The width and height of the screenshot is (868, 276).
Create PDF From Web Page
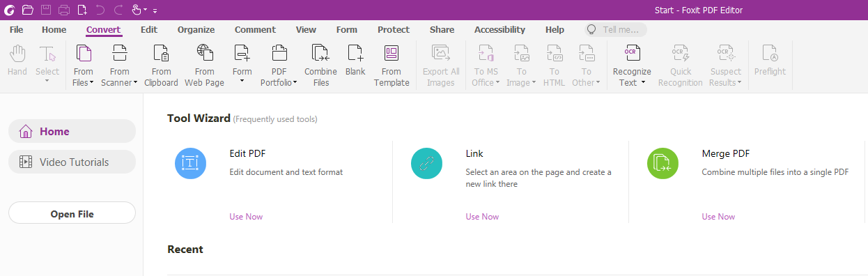pyautogui.click(x=204, y=66)
